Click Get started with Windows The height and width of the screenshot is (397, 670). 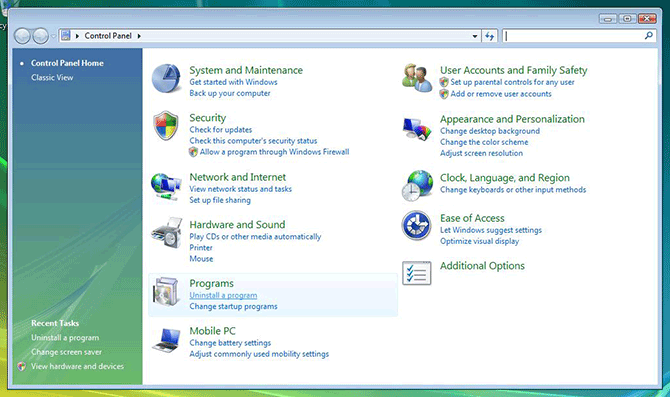[x=233, y=82]
